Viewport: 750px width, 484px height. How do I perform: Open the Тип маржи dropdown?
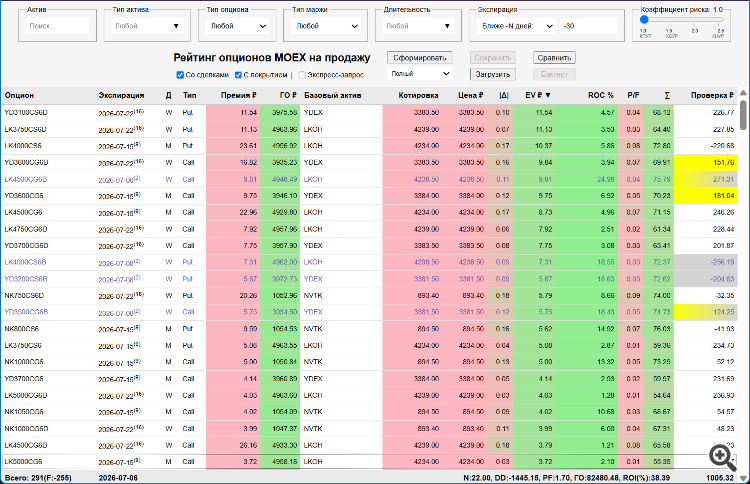coord(326,26)
